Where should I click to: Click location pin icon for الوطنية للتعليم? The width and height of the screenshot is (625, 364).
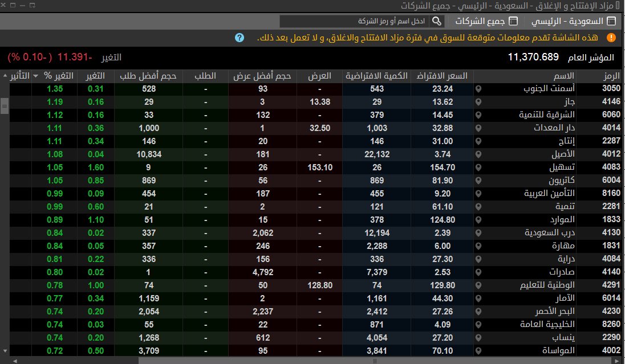(478, 285)
